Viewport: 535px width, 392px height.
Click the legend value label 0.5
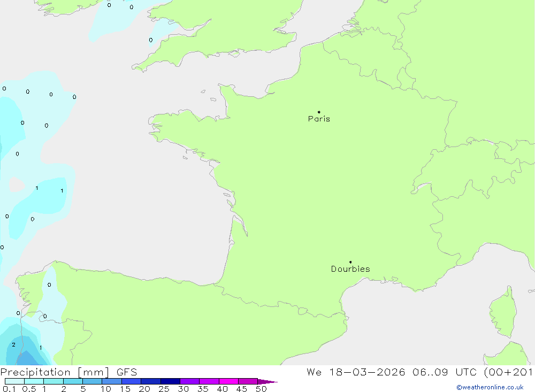click(29, 389)
